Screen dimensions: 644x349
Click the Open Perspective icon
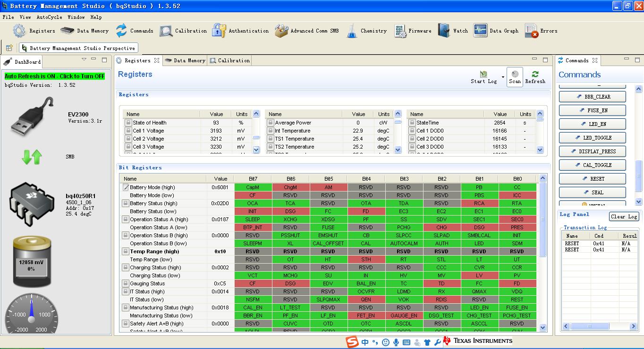pyautogui.click(x=9, y=48)
